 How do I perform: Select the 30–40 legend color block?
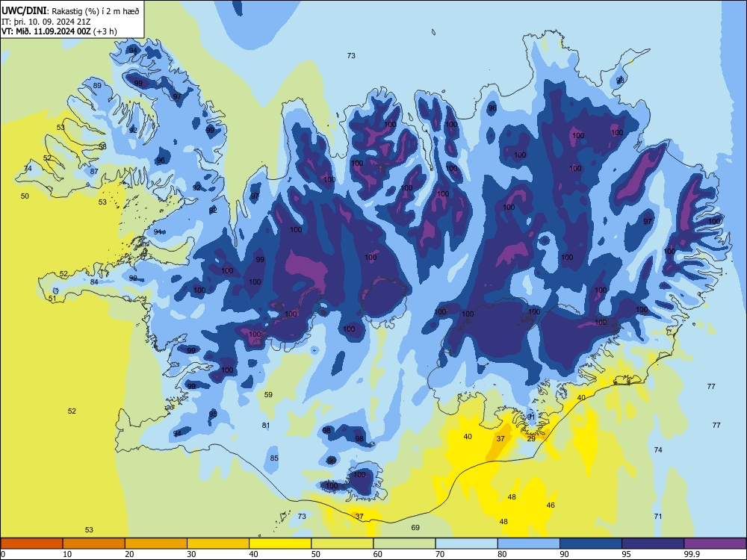coord(218,544)
